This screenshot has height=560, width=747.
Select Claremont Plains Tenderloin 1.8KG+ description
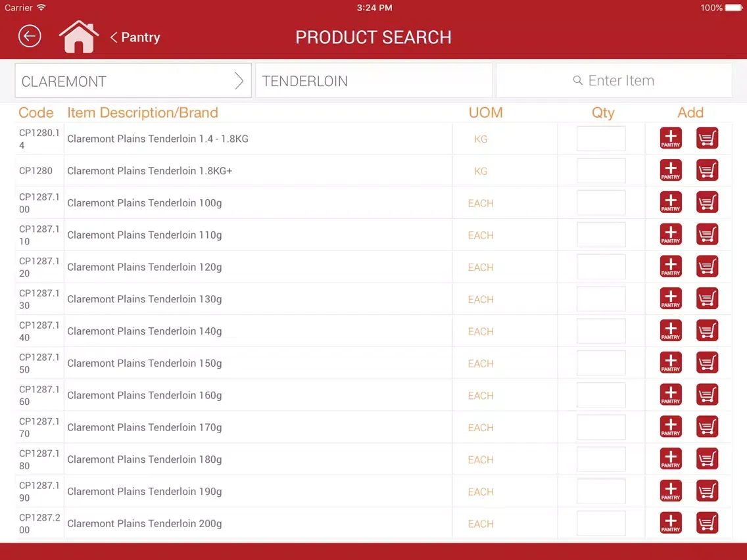[149, 170]
